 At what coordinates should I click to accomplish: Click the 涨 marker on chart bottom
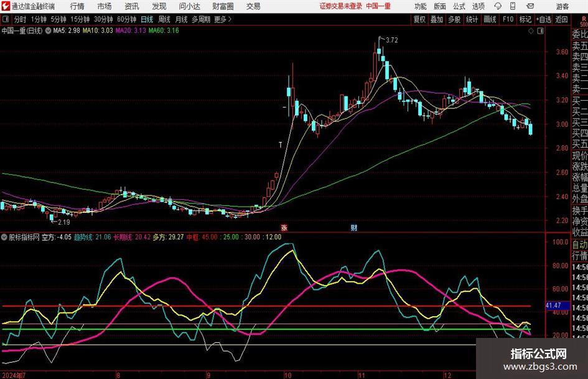click(284, 228)
